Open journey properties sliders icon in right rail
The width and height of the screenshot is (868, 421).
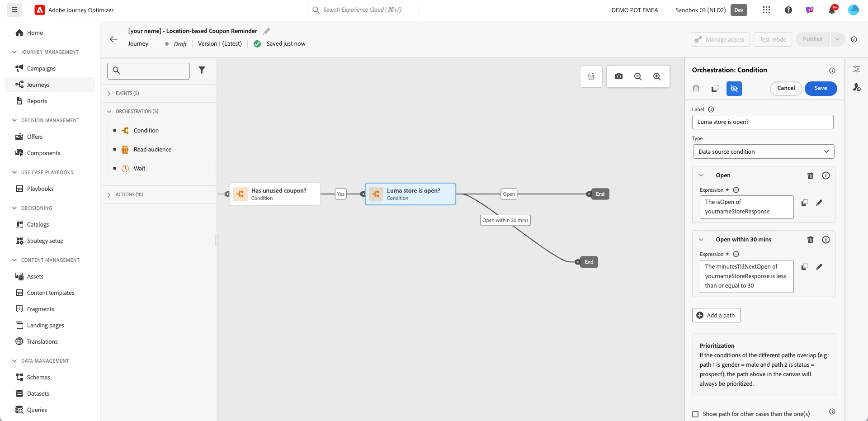tap(857, 69)
